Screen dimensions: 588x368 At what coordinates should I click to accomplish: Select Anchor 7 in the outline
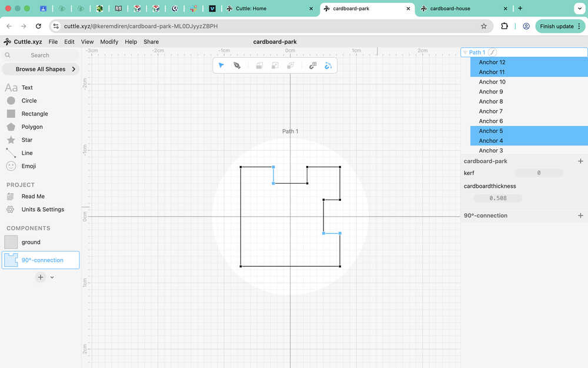pos(529,111)
